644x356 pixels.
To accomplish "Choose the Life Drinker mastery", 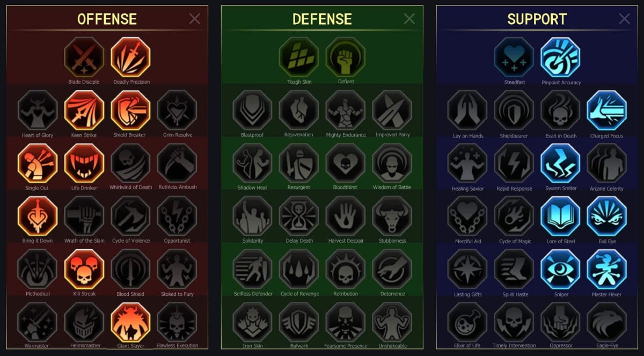I will tap(84, 163).
